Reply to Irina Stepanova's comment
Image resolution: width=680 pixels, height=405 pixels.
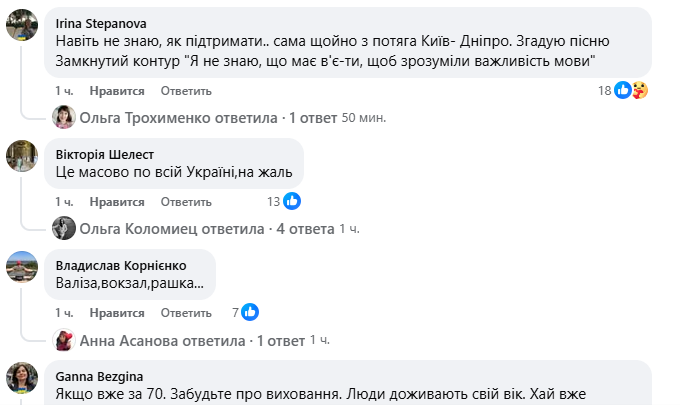tap(180, 91)
